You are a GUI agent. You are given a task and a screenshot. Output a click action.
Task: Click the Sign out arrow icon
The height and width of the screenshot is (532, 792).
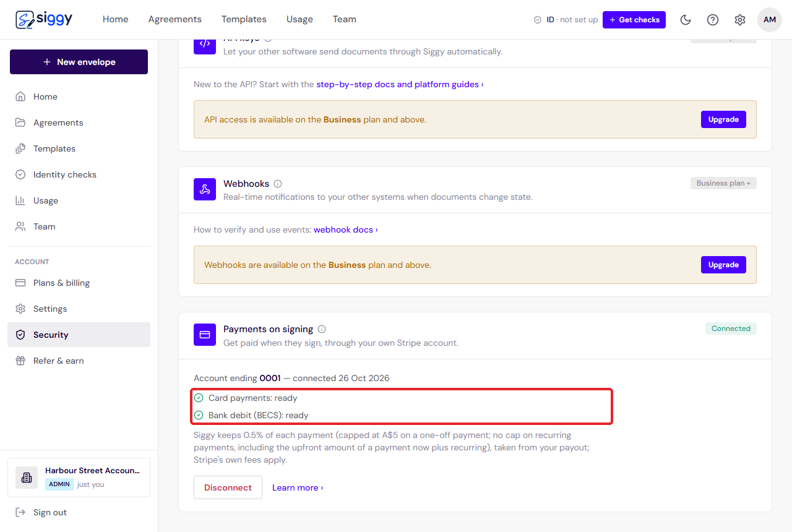pos(20,512)
